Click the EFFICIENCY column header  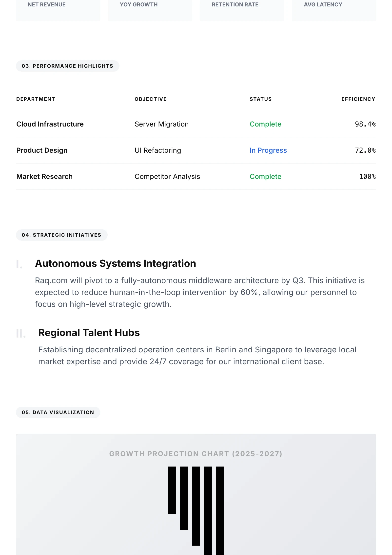tap(358, 99)
